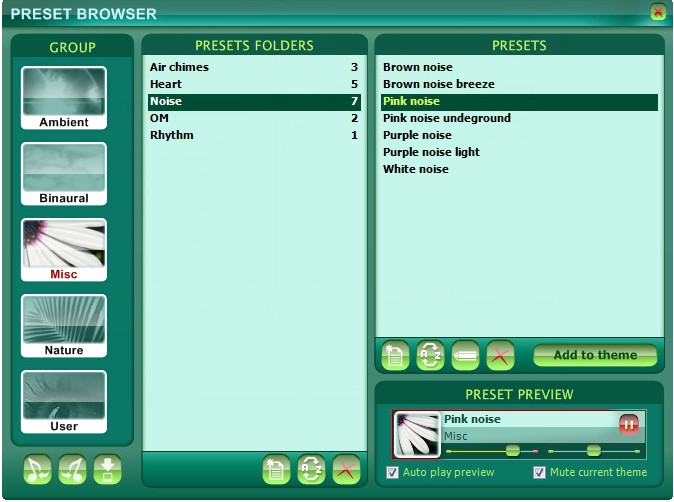This screenshot has width=674, height=502.
Task: Adjust the left preview volume slider
Action: [512, 451]
